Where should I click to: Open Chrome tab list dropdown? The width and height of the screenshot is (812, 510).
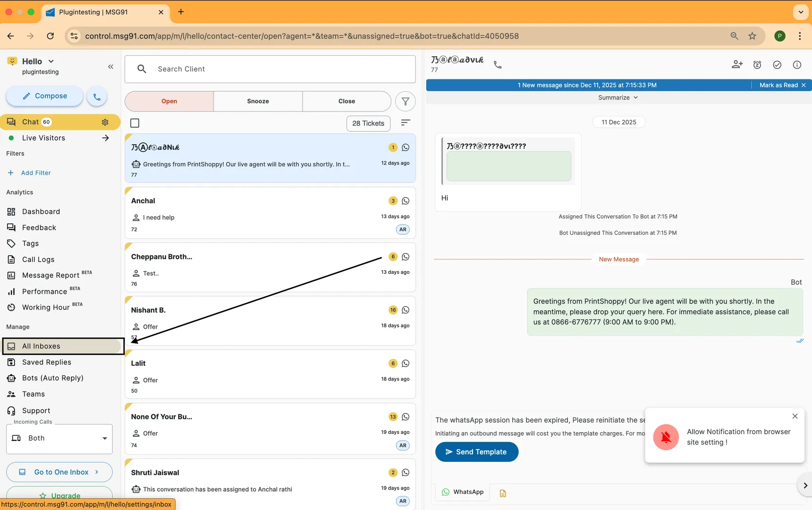pos(801,12)
